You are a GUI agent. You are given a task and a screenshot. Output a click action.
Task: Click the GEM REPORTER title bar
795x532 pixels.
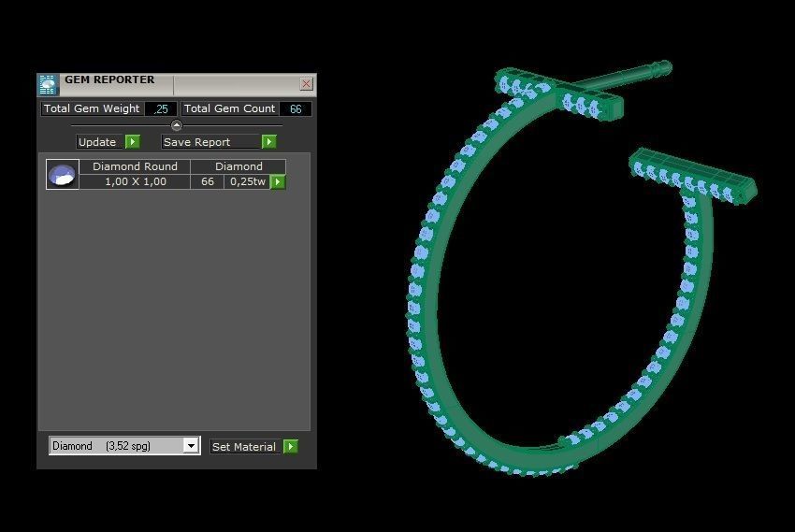178,84
